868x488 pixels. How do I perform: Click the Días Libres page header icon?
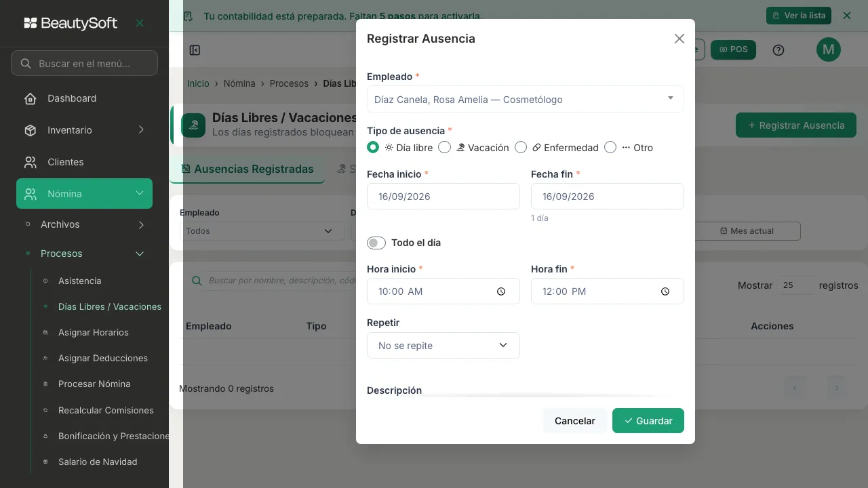[193, 125]
